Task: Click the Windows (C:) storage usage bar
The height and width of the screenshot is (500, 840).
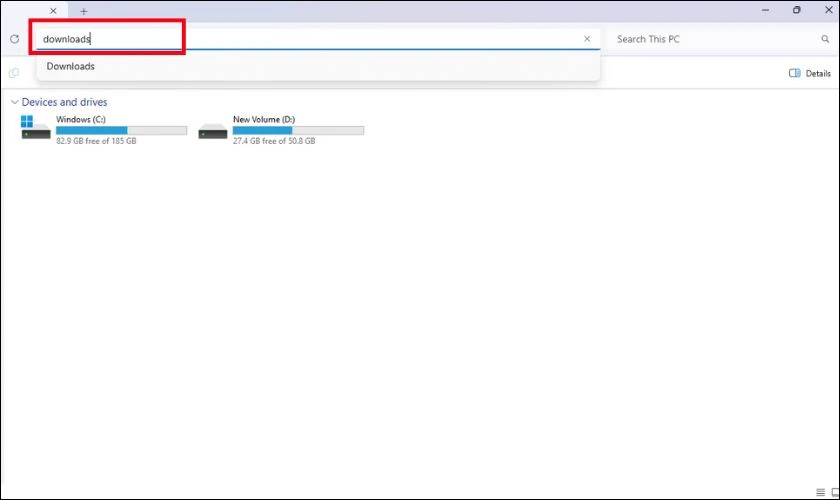Action: 122,130
